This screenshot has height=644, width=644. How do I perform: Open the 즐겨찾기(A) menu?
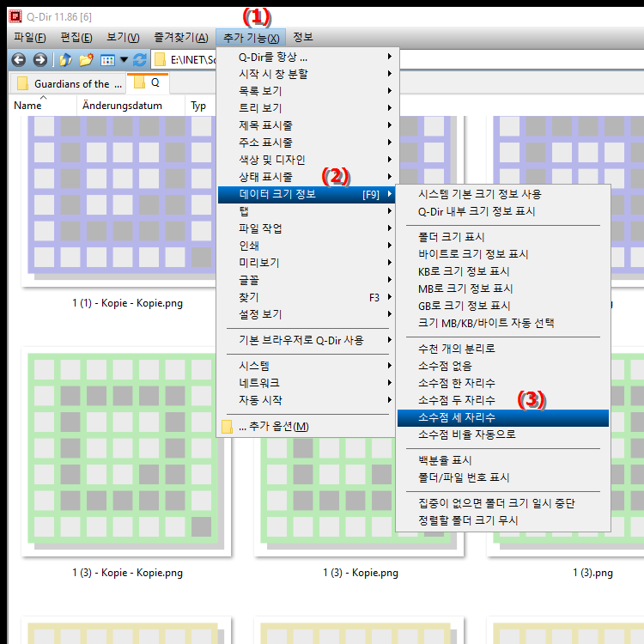point(180,38)
